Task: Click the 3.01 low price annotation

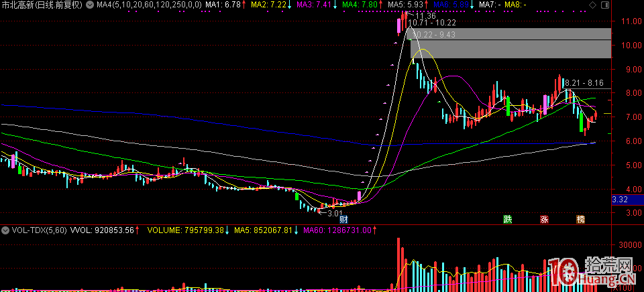Action: 334,213
